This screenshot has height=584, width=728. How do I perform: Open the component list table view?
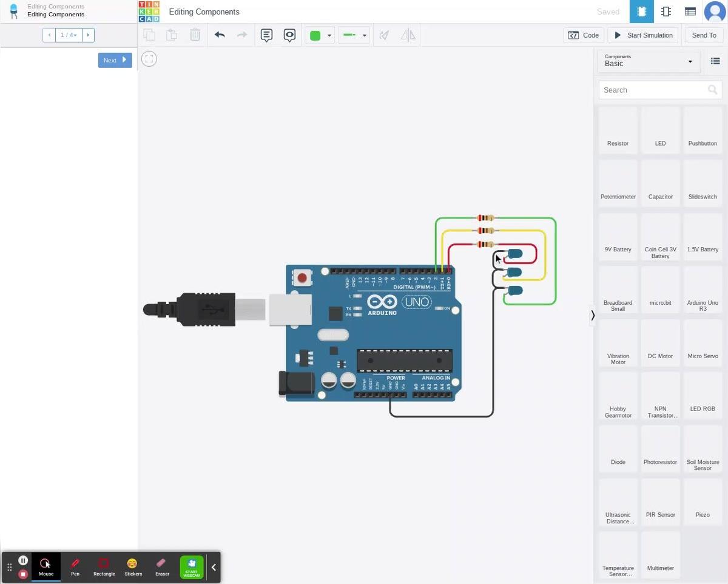click(x=690, y=12)
